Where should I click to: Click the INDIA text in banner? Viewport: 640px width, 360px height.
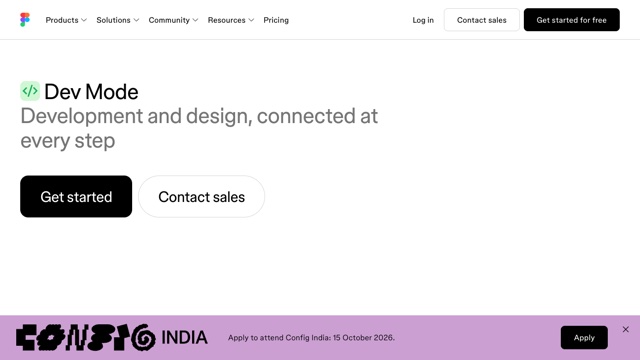[x=184, y=338]
